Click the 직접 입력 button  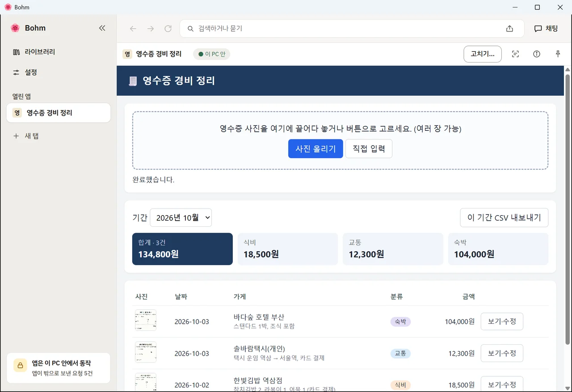point(369,149)
